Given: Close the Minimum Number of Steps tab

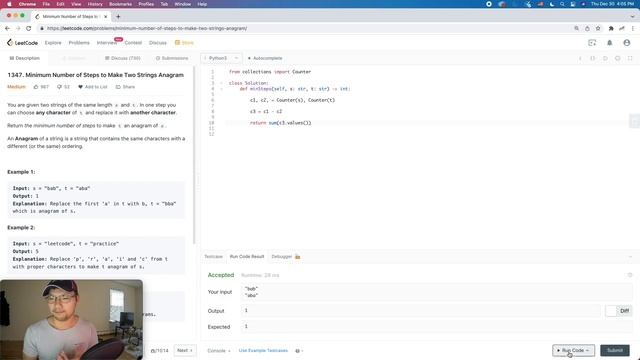Looking at the screenshot, I should tap(105, 17).
